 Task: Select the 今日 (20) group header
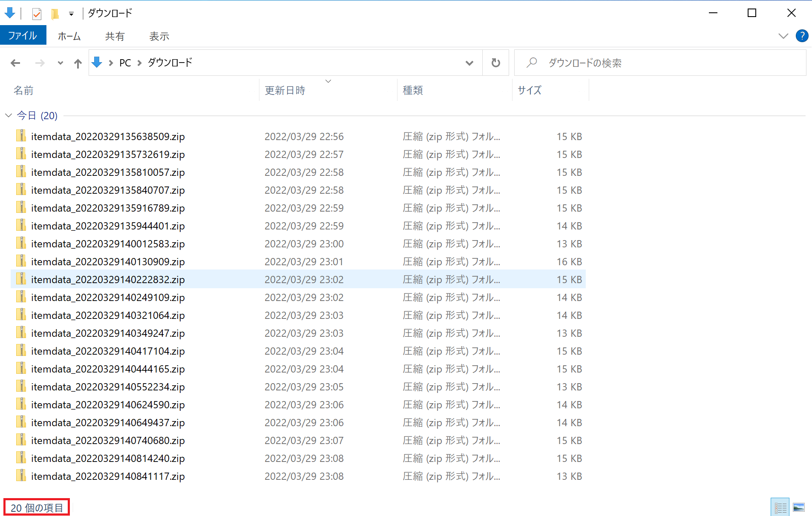coord(37,115)
